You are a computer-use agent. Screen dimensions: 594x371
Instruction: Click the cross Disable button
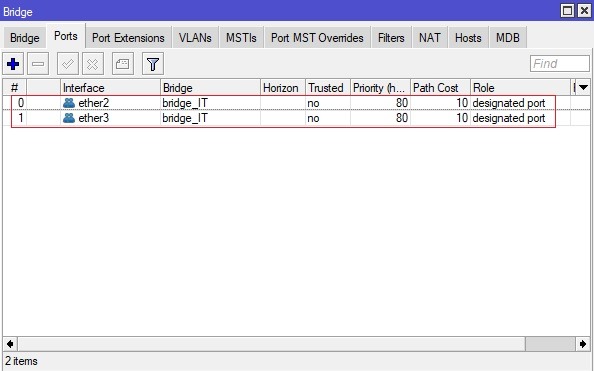(x=93, y=64)
